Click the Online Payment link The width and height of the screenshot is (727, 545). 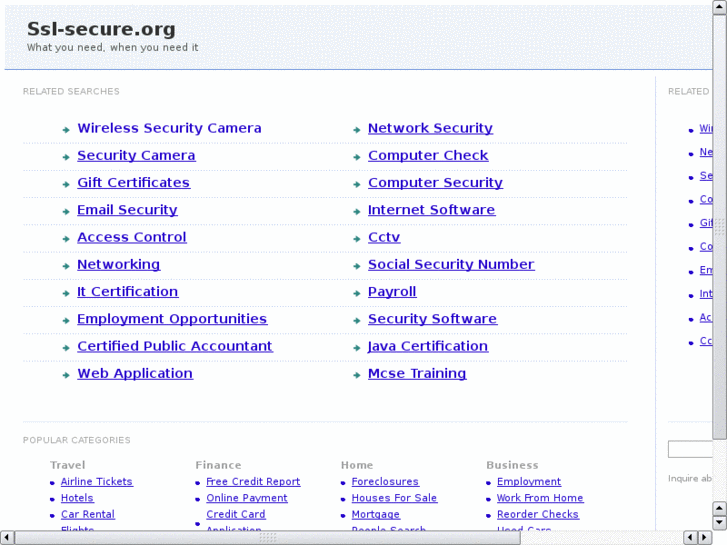point(247,498)
